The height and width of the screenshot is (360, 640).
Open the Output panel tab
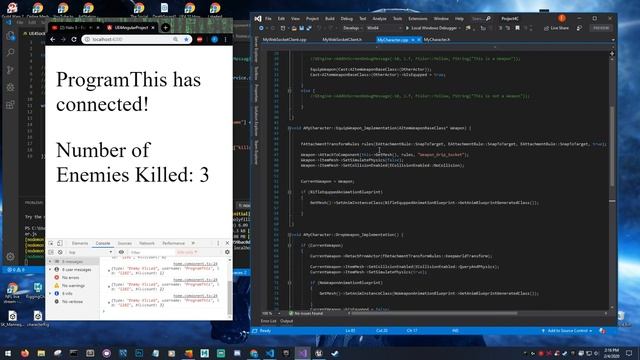[x=287, y=321]
